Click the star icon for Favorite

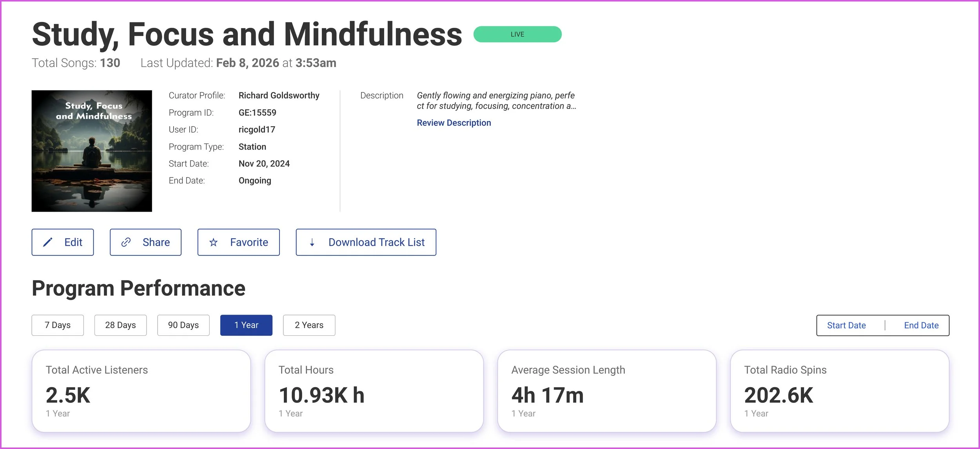[x=213, y=243]
